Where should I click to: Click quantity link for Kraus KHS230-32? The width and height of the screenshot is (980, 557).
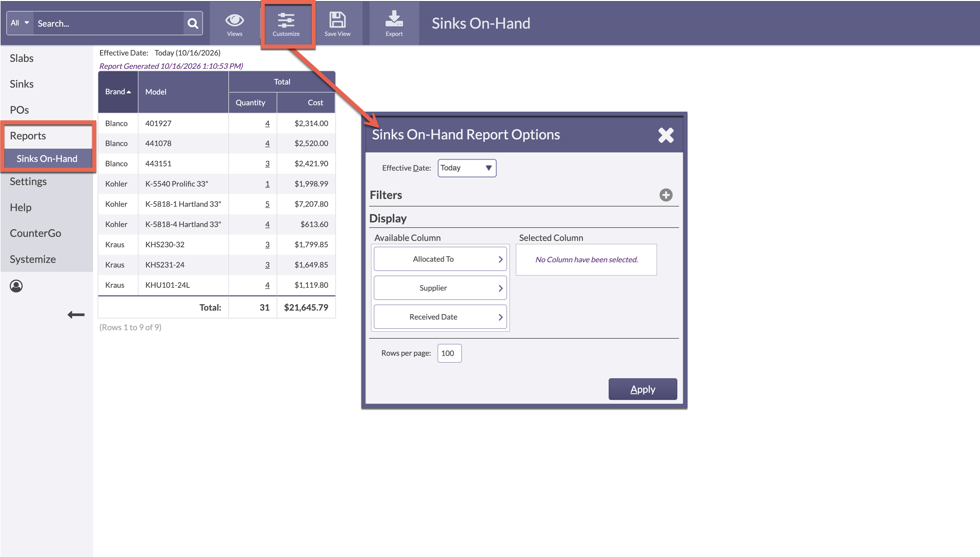tap(267, 244)
